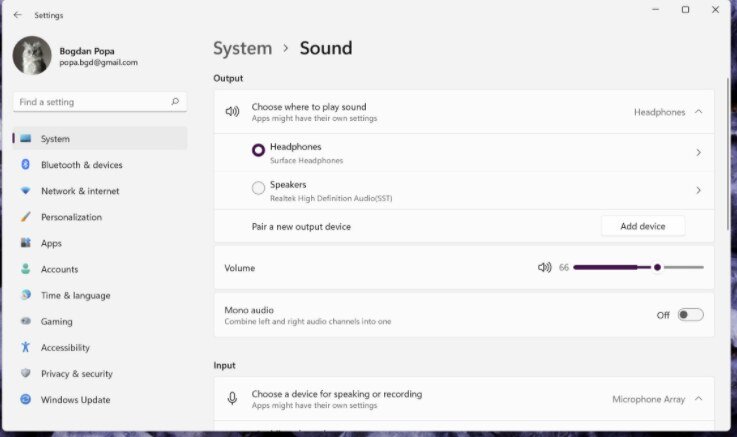
Task: Click the back arrow in Settings
Action: pyautogui.click(x=17, y=15)
